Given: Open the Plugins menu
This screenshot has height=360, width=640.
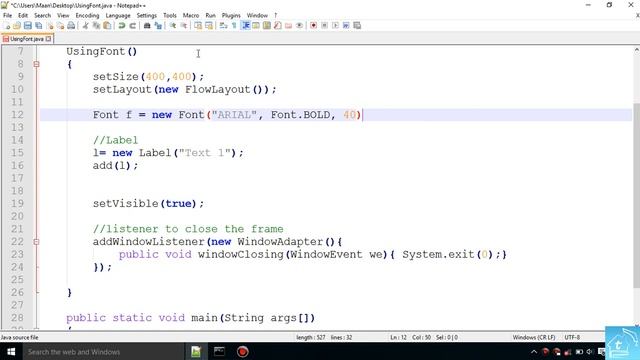Looking at the screenshot, I should click(231, 16).
